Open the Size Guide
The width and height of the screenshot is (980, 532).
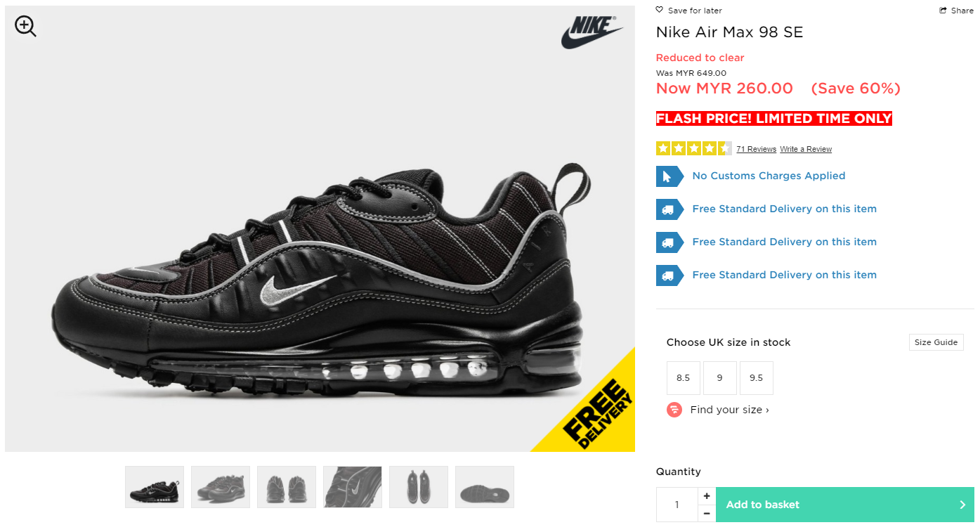click(936, 342)
